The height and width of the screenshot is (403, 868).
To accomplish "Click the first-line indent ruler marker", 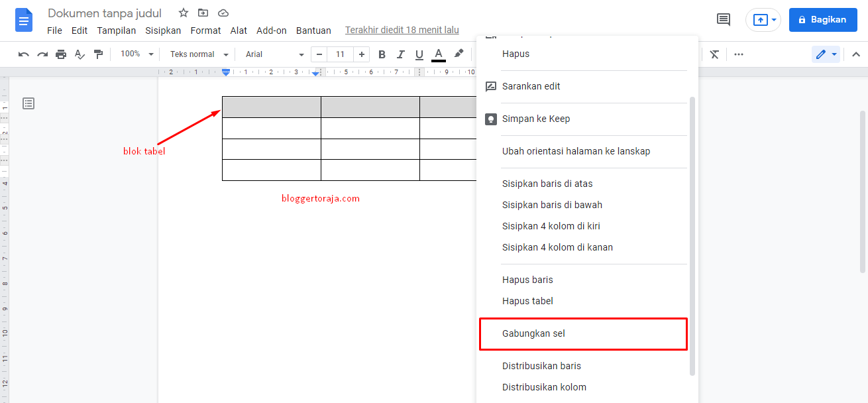I will 226,70.
